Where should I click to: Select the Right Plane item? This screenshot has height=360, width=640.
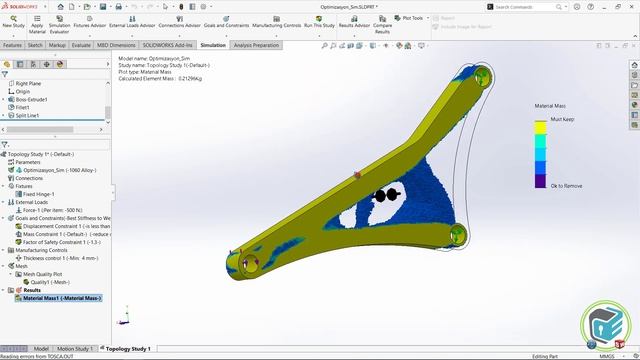(24, 83)
